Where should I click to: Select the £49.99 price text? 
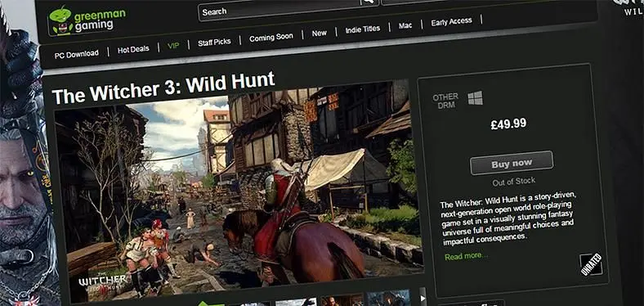508,124
